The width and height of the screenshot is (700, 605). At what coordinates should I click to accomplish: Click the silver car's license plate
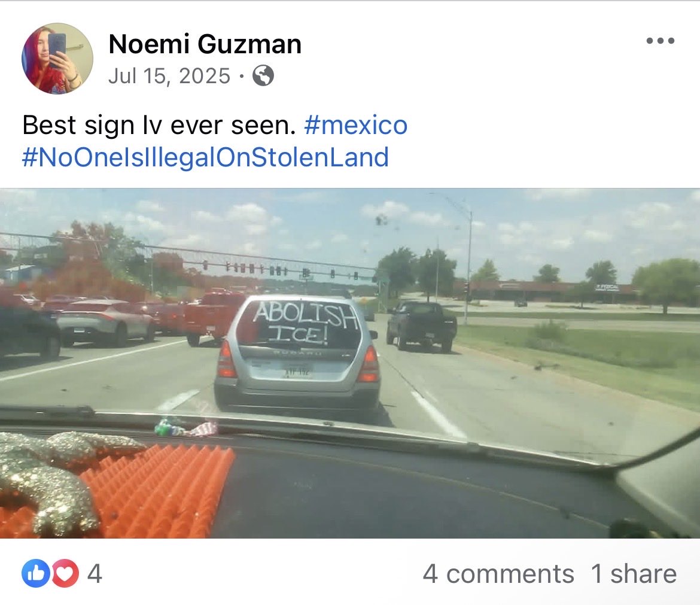(x=297, y=370)
